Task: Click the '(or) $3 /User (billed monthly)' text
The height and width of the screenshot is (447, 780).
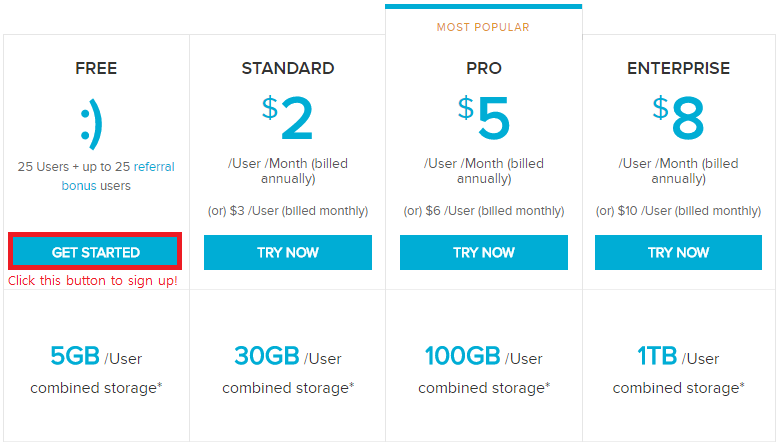Action: coord(288,211)
